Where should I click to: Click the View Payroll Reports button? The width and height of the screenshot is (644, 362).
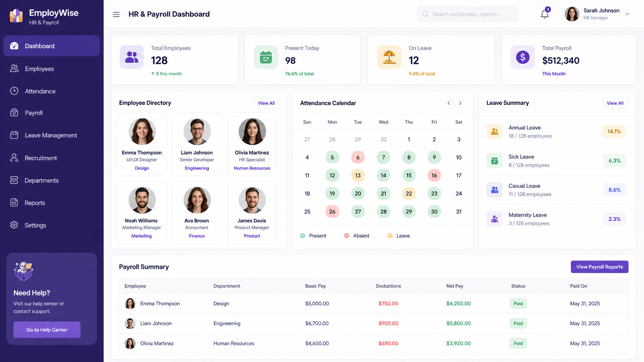tap(599, 267)
